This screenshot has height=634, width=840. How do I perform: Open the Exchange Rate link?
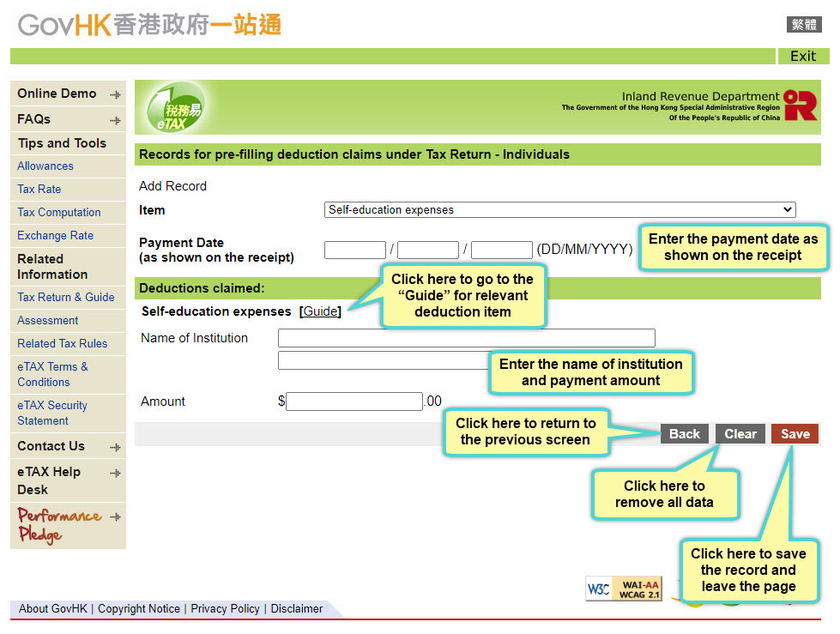coord(55,236)
